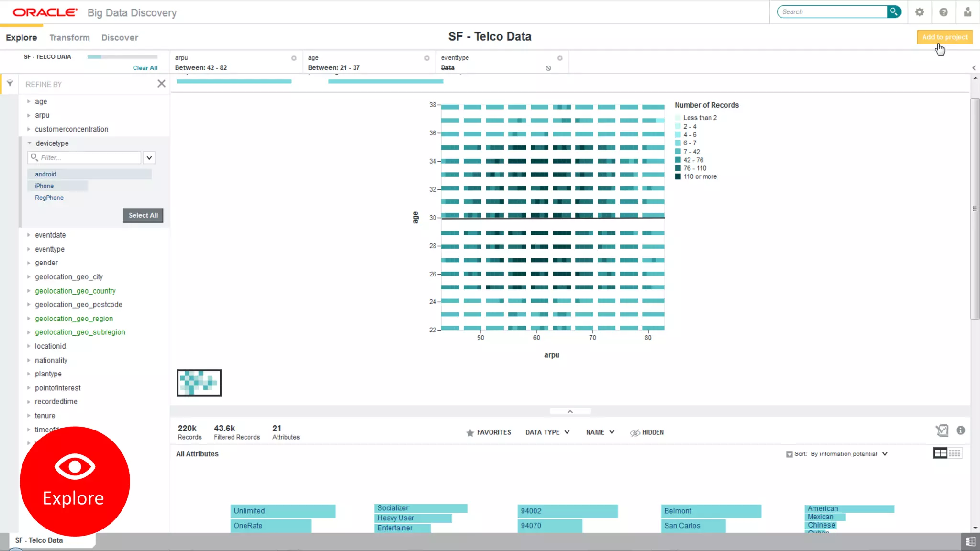
Task: Click the heatmap chart thumbnail
Action: 199,383
